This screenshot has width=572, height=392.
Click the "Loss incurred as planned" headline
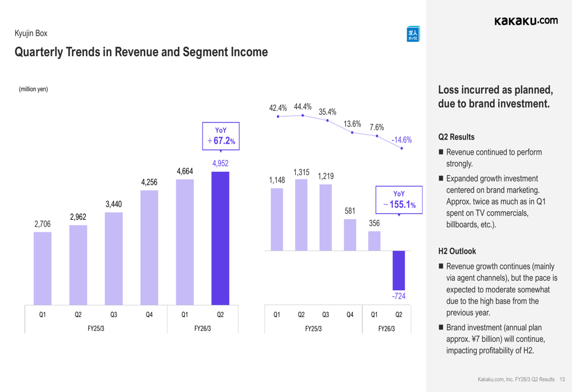(495, 97)
